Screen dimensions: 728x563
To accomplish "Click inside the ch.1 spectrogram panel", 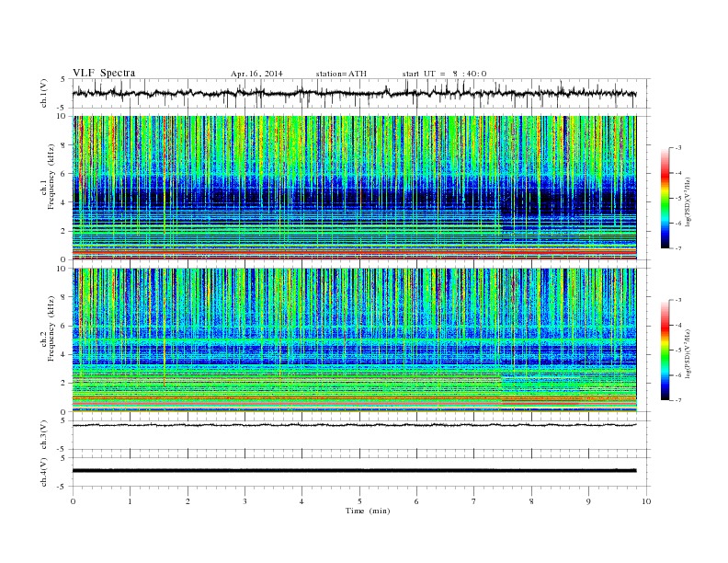I will (x=354, y=188).
